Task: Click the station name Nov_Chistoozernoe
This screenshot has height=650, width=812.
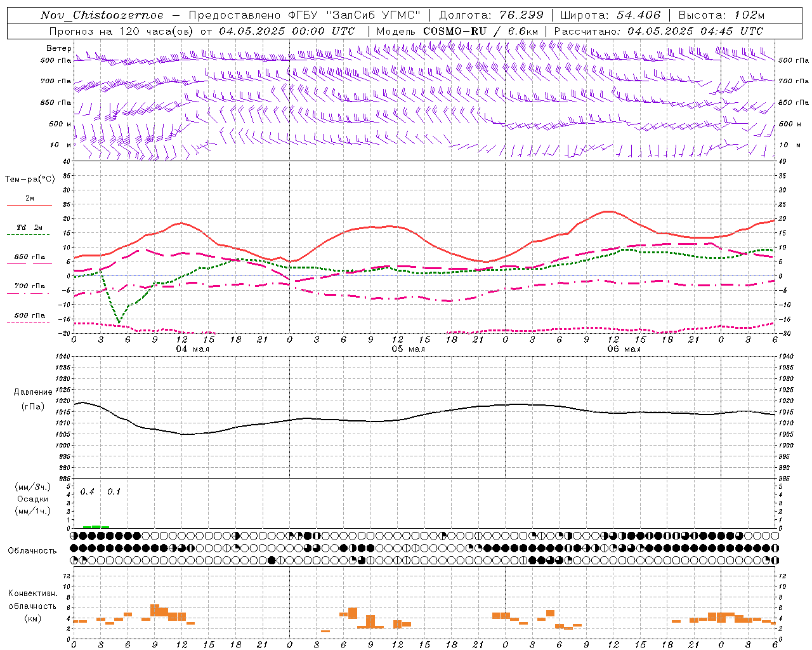Action: tap(101, 15)
